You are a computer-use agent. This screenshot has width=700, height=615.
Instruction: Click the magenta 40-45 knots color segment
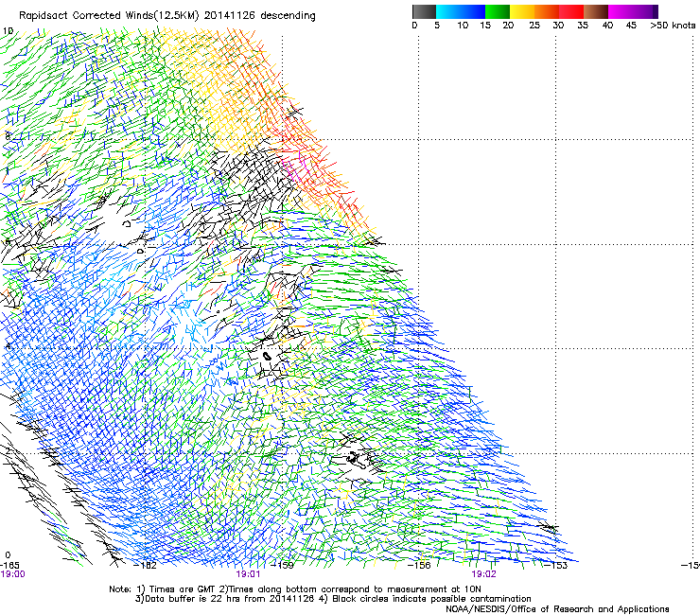[621, 11]
